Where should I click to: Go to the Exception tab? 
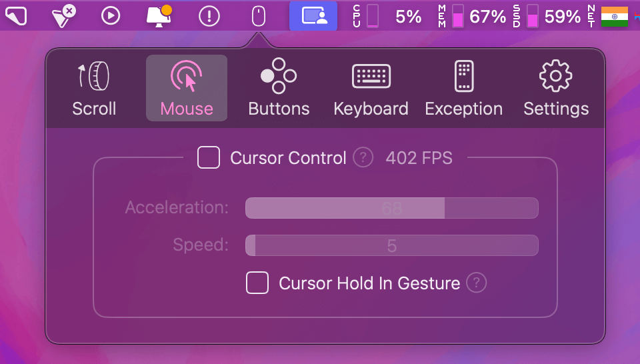463,88
